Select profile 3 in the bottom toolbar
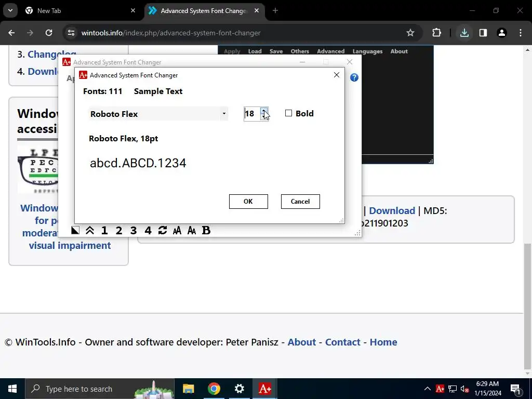Screen dimensions: 532x399 (134, 230)
